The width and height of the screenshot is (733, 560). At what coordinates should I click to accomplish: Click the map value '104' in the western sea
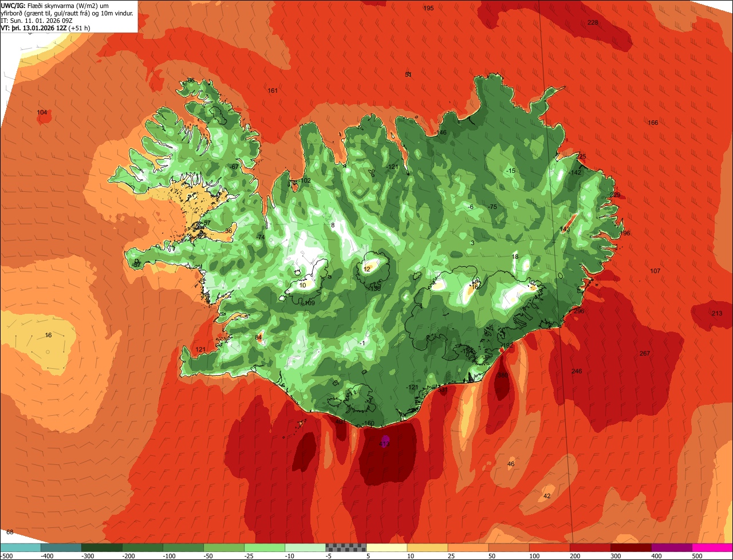(42, 112)
